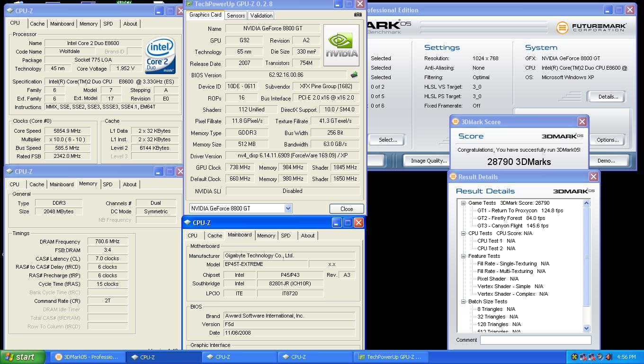Click the 3DMark Score window title icon
The height and width of the screenshot is (364, 644).
pyautogui.click(x=455, y=122)
